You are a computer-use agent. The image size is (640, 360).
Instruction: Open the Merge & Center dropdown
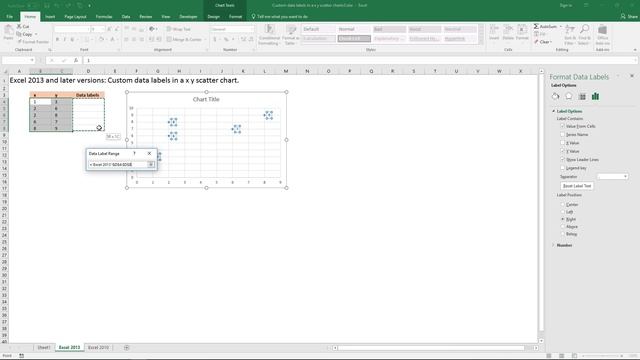(205, 40)
